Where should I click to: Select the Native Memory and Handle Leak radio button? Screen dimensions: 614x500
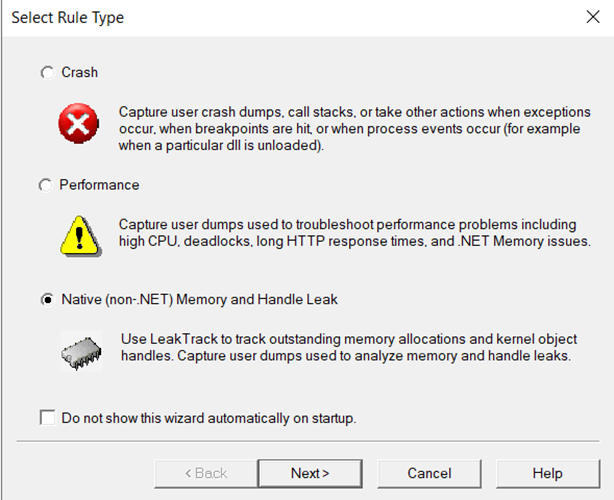click(47, 299)
